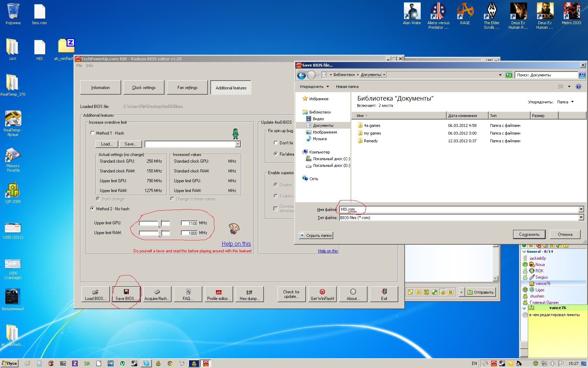Click the Отмена cancel button
This screenshot has height=368, width=588.
pos(565,234)
